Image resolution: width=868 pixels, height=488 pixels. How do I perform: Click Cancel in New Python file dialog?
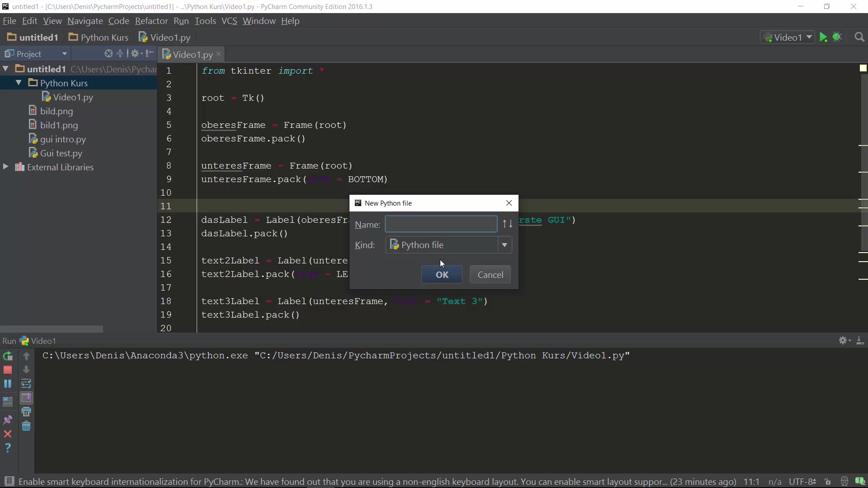tap(490, 275)
